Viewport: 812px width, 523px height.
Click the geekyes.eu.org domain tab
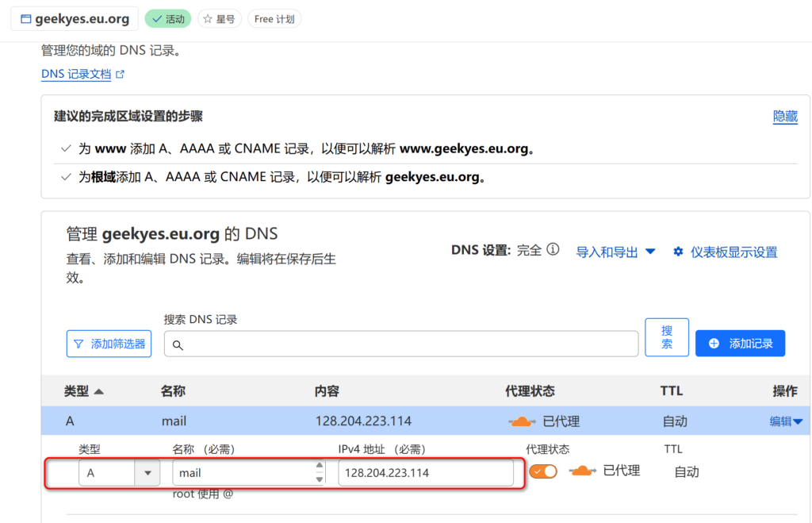pyautogui.click(x=75, y=19)
